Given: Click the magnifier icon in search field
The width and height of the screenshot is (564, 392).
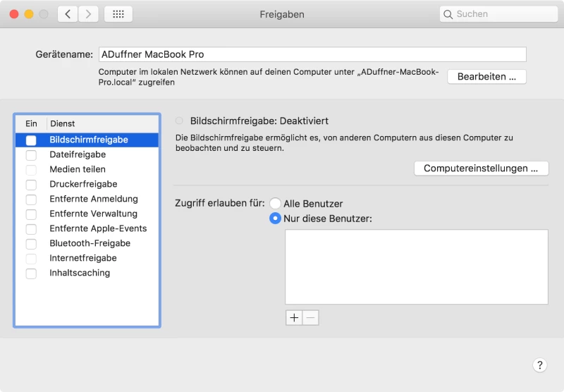Looking at the screenshot, I should coord(448,14).
